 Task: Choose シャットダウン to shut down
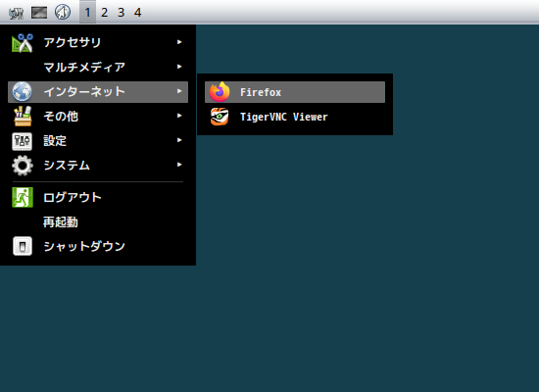pos(98,246)
